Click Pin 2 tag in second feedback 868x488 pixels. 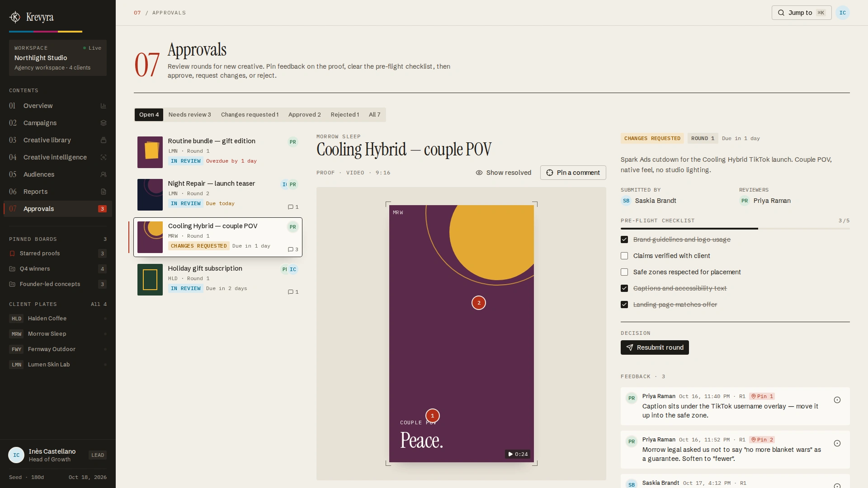coord(762,440)
